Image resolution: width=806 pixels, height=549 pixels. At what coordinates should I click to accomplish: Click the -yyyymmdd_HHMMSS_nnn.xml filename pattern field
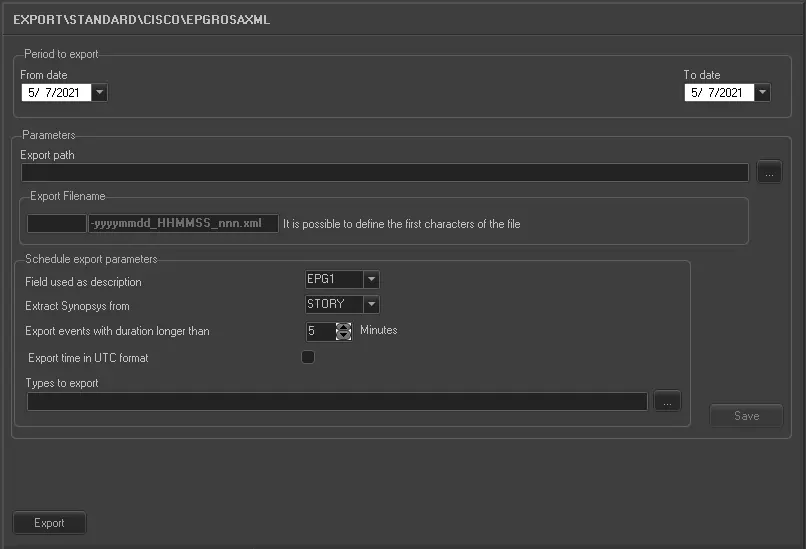183,224
